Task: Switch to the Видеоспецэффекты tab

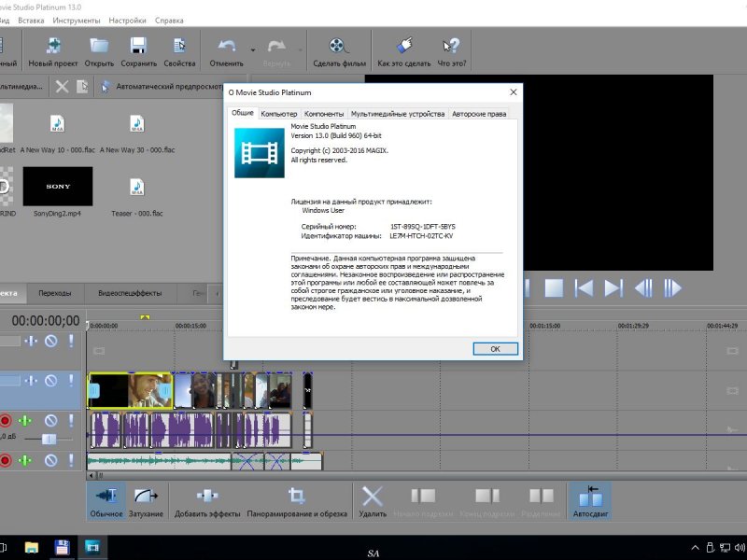Action: pos(130,293)
